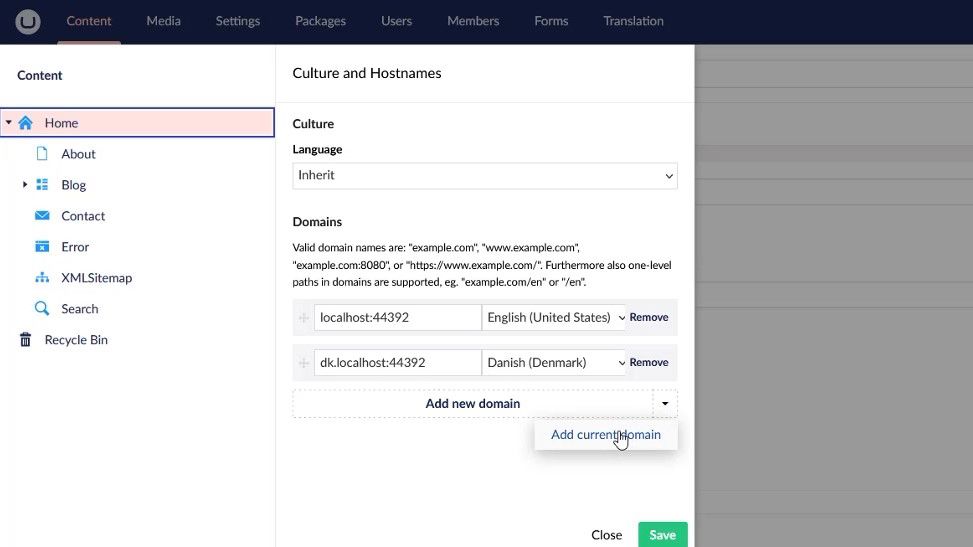Select the Recycle Bin tree item
The height and width of the screenshot is (547, 973).
(76, 340)
